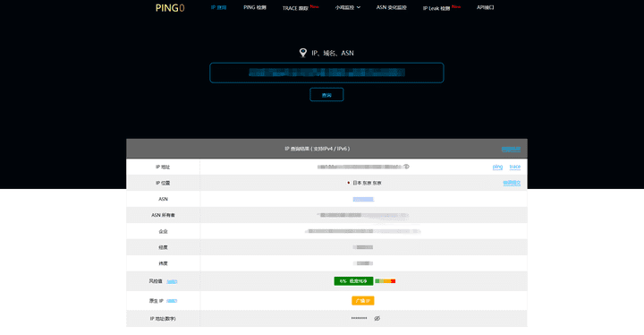Click the PING0 logo
The image size is (644, 335).
tap(170, 8)
